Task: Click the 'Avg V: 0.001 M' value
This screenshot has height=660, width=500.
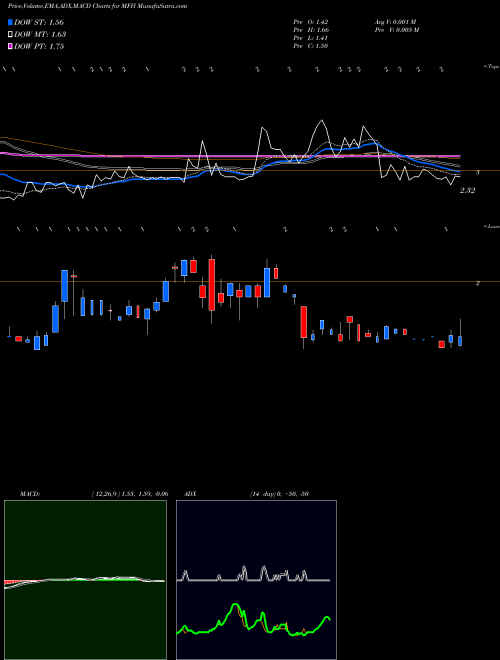Action: [x=396, y=22]
